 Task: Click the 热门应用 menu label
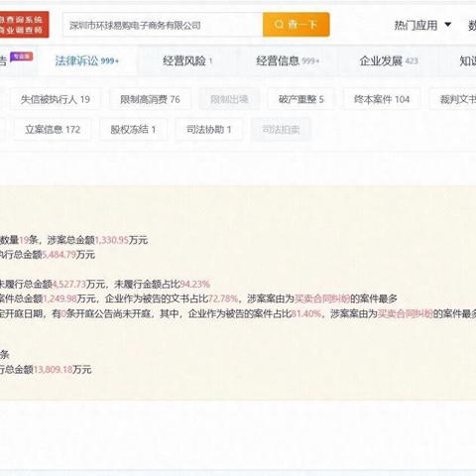[416, 25]
